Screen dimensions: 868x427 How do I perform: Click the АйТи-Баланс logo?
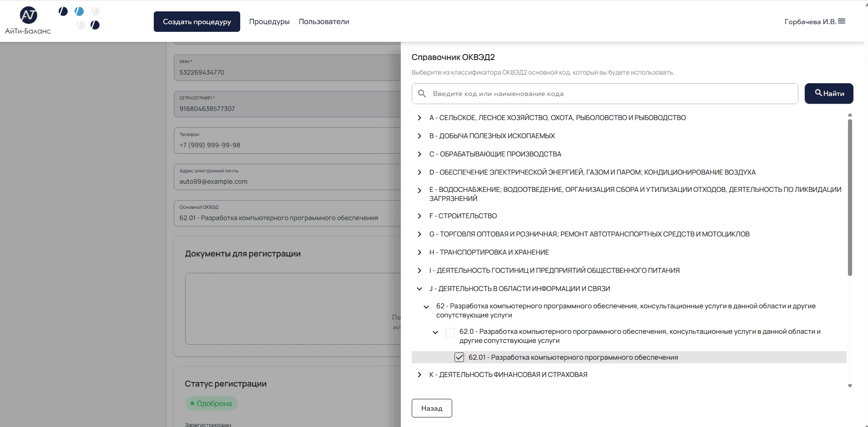pyautogui.click(x=28, y=21)
